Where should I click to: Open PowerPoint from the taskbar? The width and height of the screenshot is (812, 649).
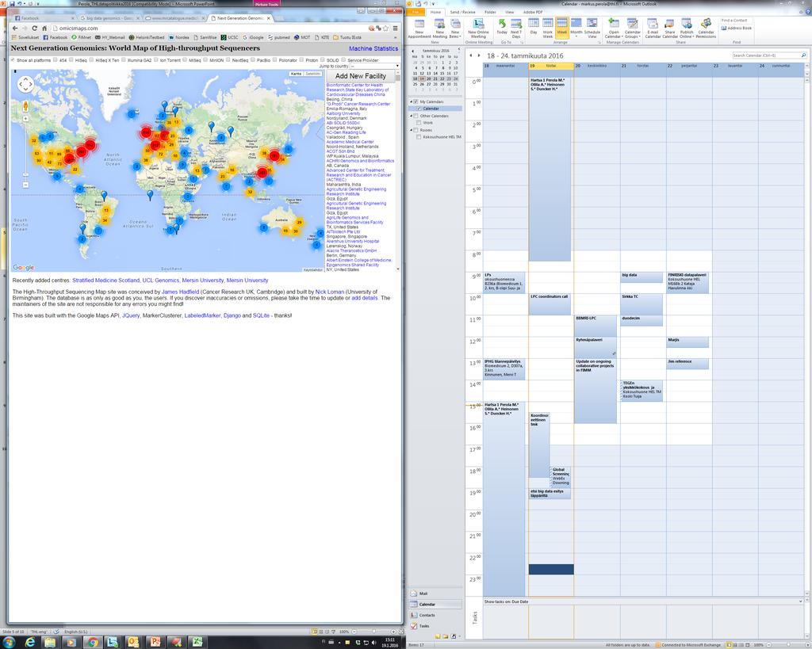tap(155, 643)
